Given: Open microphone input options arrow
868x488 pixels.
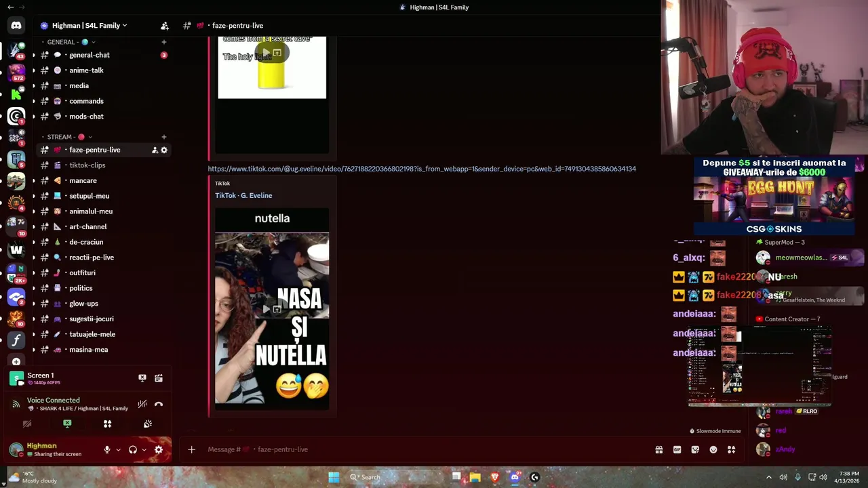Looking at the screenshot, I should pyautogui.click(x=118, y=449).
